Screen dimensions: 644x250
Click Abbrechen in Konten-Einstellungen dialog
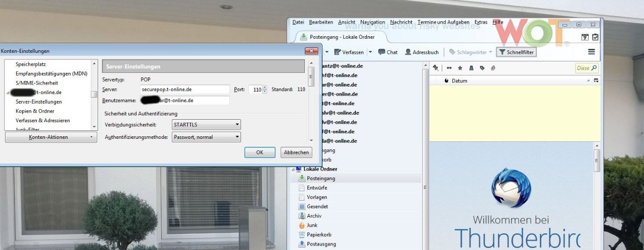[296, 152]
